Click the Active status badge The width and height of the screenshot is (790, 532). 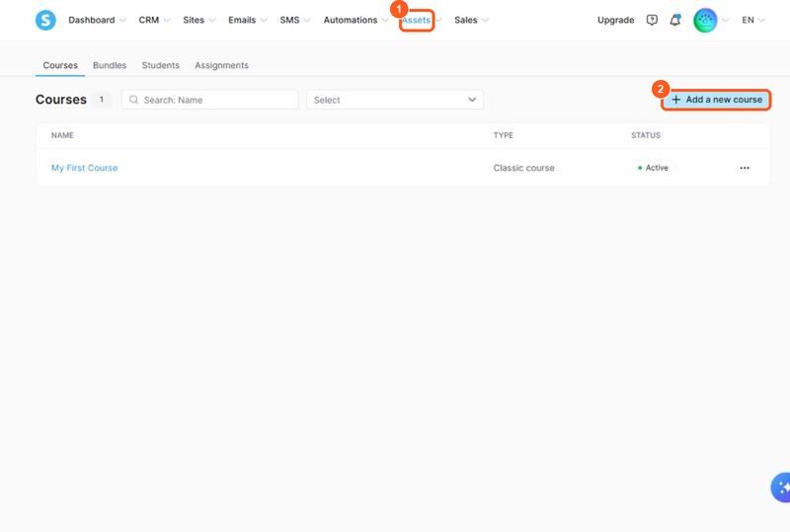point(653,168)
